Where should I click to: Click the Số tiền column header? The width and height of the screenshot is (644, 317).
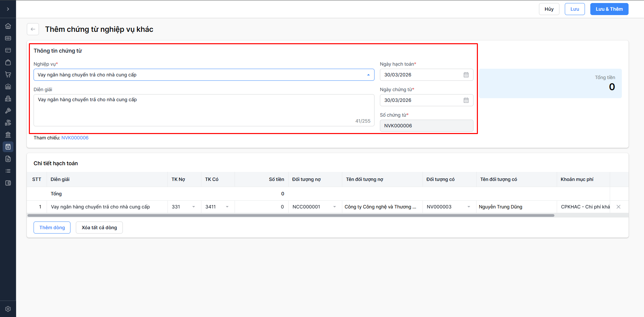coord(261,179)
